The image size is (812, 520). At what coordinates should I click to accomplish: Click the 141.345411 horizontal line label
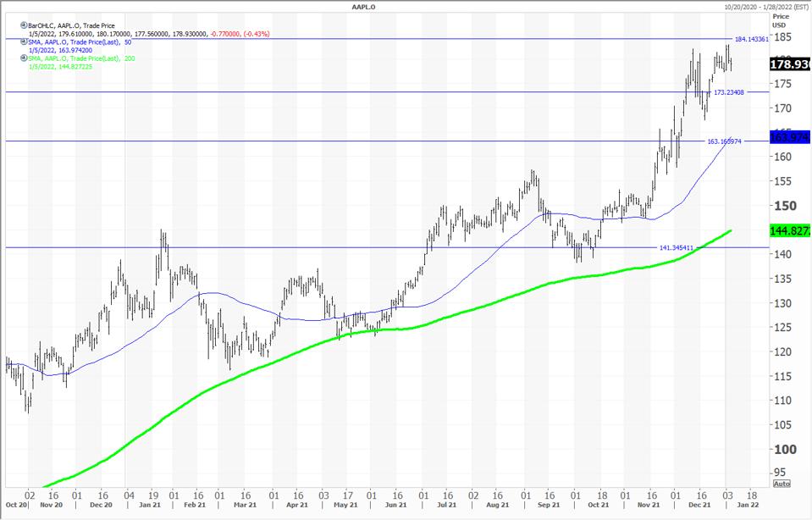pos(676,247)
